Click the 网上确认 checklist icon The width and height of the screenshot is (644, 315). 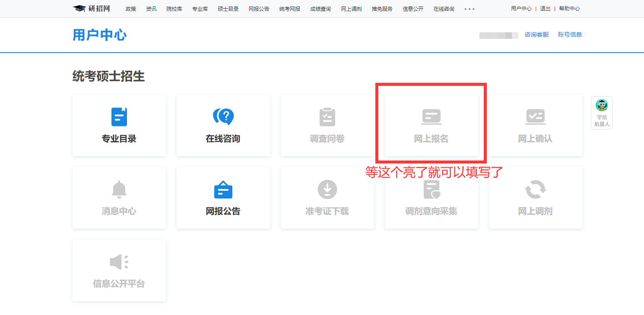click(x=535, y=117)
